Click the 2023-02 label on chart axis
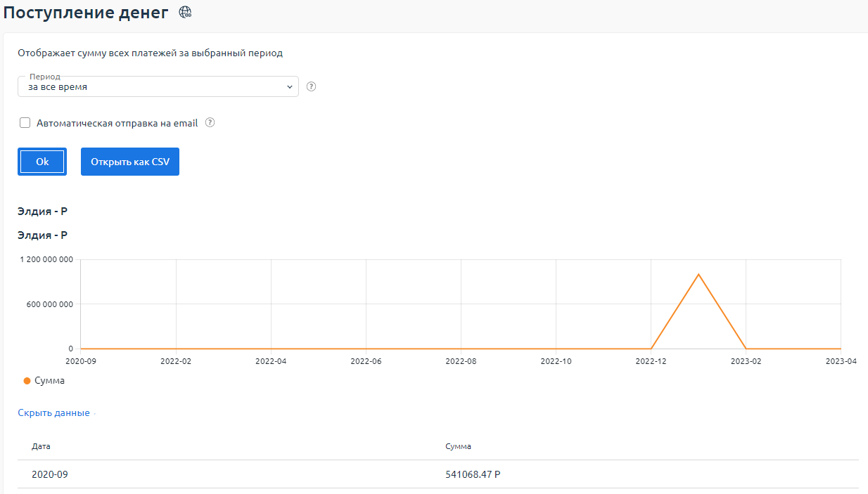This screenshot has width=868, height=494. pos(746,360)
